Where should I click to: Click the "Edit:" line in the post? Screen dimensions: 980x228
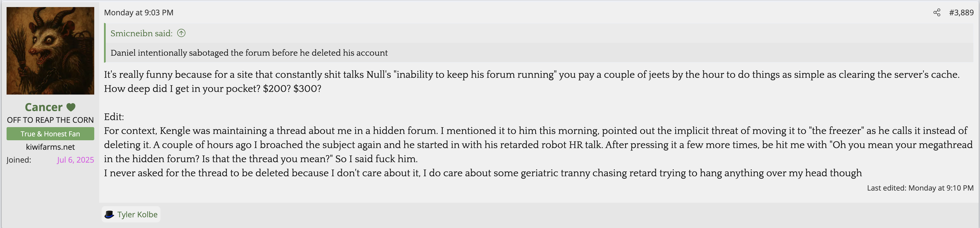click(x=114, y=117)
